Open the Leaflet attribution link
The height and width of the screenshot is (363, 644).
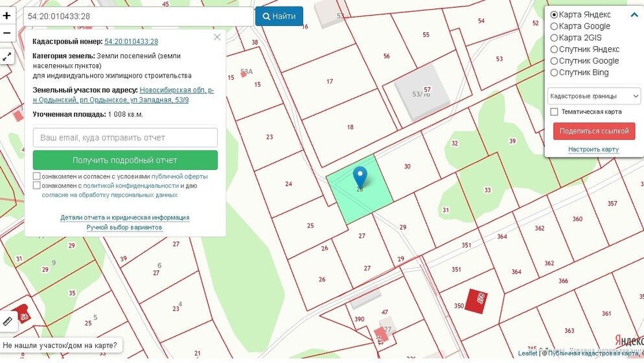tap(527, 353)
